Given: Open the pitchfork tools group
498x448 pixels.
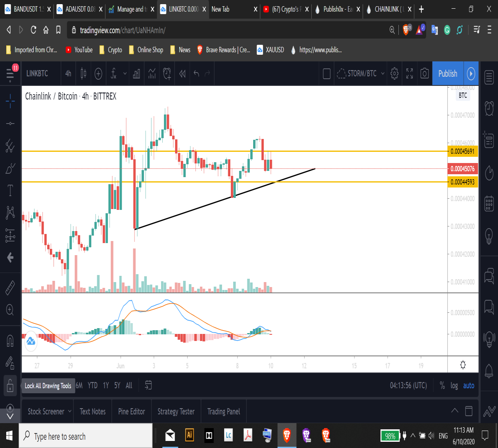Looking at the screenshot, I should click(10, 146).
